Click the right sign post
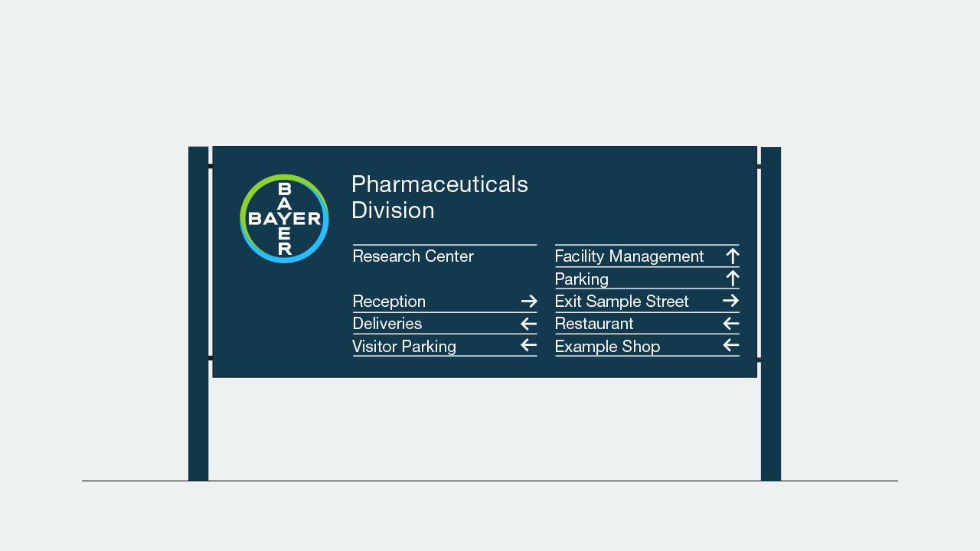The height and width of the screenshot is (551, 980). (x=771, y=314)
